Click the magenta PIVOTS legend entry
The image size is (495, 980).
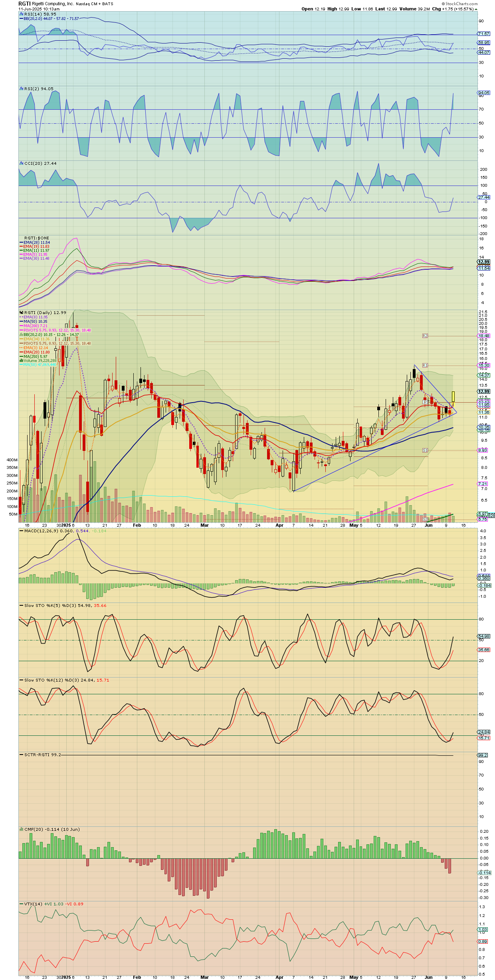click(x=55, y=330)
